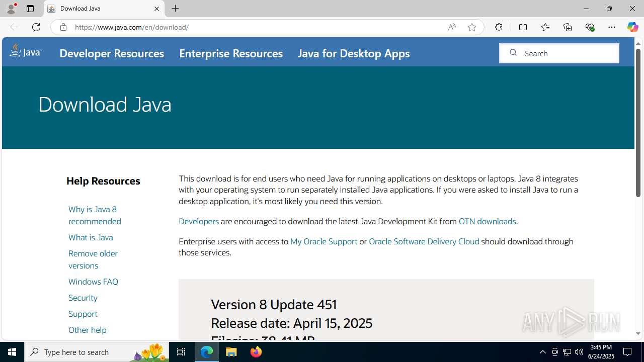Open Collections panel
Image resolution: width=644 pixels, height=362 pixels.
pyautogui.click(x=568, y=27)
